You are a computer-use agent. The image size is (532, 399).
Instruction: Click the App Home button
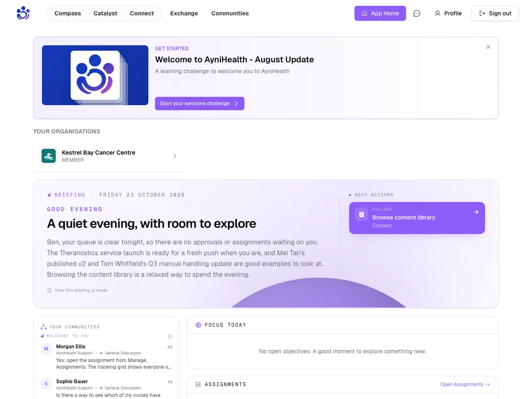[380, 13]
